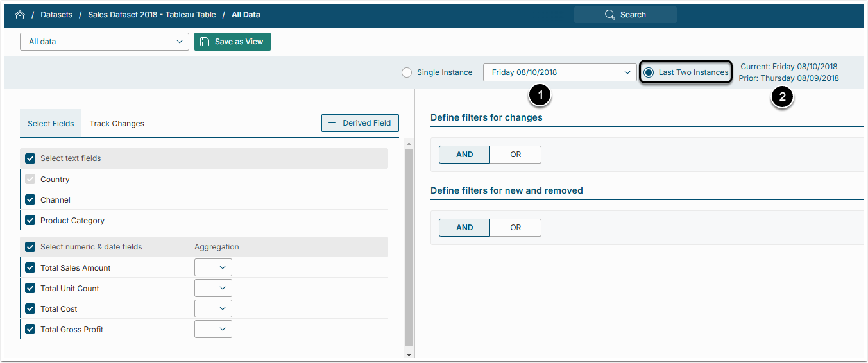Viewport: 868px width, 363px height.
Task: Click the search magnifier icon
Action: (x=609, y=15)
